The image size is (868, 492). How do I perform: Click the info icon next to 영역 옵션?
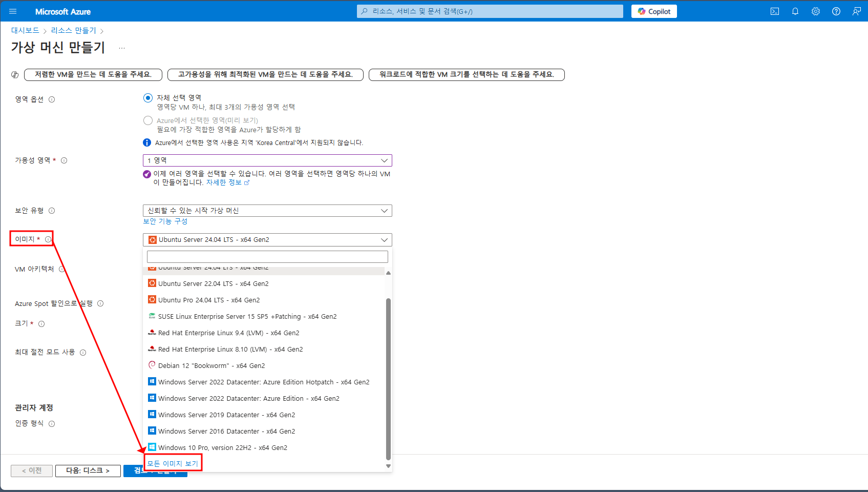pos(52,99)
